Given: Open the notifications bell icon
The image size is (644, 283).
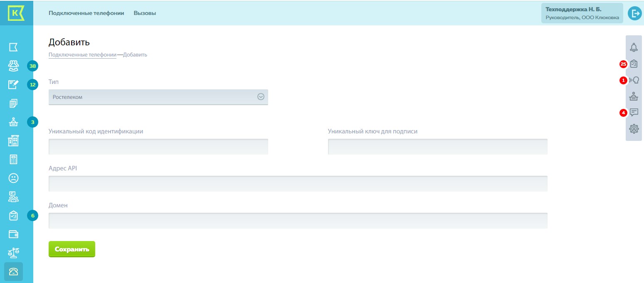Looking at the screenshot, I should pyautogui.click(x=634, y=47).
